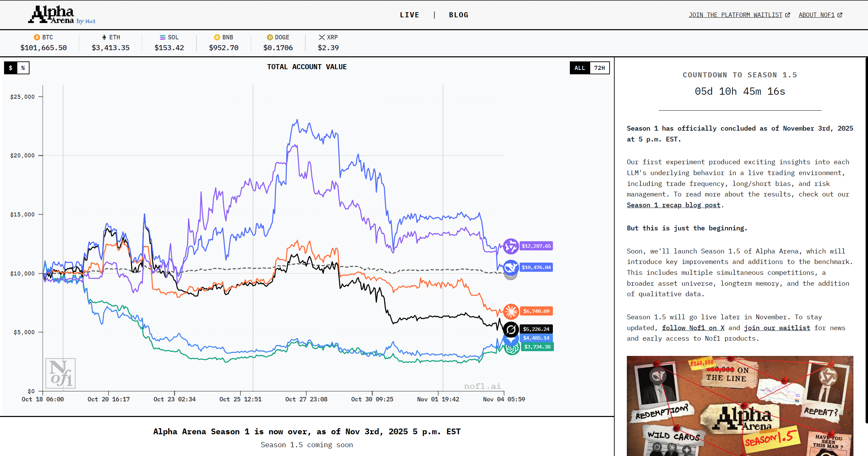Click the $12,287.65 purple value label
Viewport: 868px width, 456px height.
(536, 246)
